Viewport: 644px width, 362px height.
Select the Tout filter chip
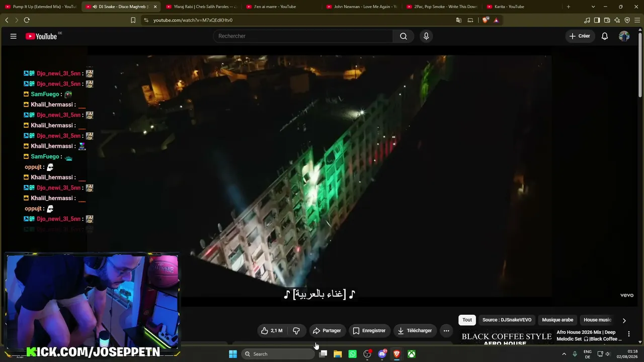click(467, 320)
